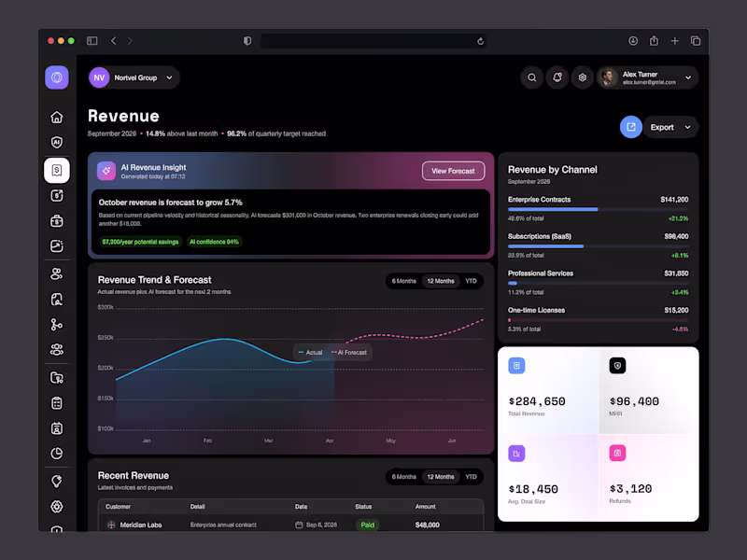Open the money briefcase sidebar icon
Image resolution: width=747 pixels, height=560 pixels.
[x=57, y=221]
